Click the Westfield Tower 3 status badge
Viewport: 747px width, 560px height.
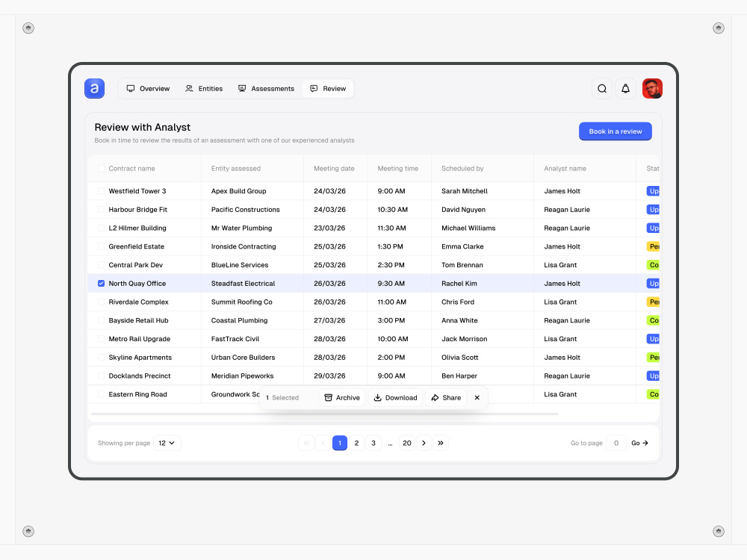653,191
